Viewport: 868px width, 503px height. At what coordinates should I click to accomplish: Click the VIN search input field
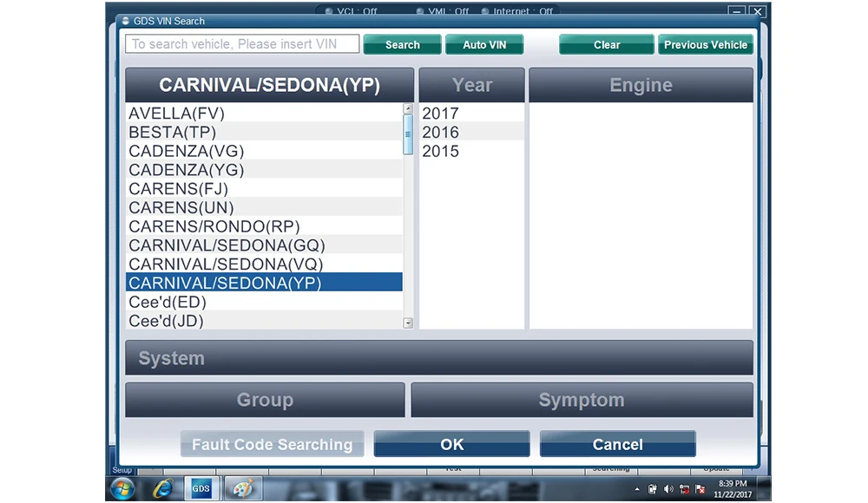point(242,43)
